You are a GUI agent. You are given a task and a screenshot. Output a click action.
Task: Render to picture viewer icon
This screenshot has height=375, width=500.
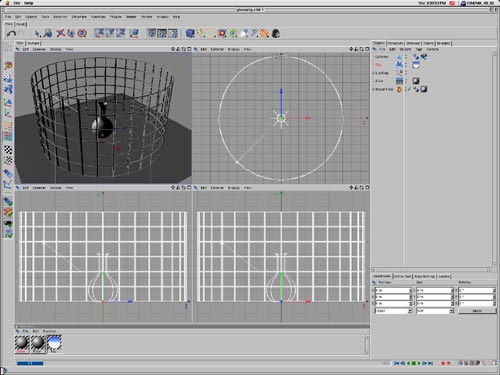click(162, 33)
